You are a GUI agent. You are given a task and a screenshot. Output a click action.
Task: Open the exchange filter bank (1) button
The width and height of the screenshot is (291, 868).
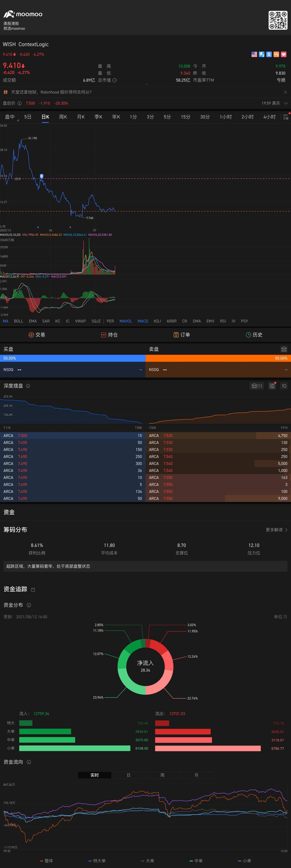tap(257, 386)
